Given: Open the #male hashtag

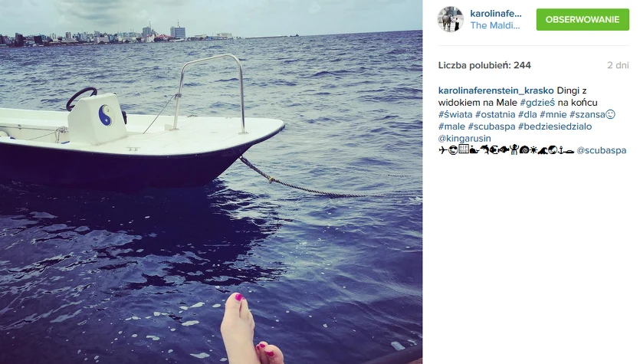Looking at the screenshot, I should coord(451,126).
